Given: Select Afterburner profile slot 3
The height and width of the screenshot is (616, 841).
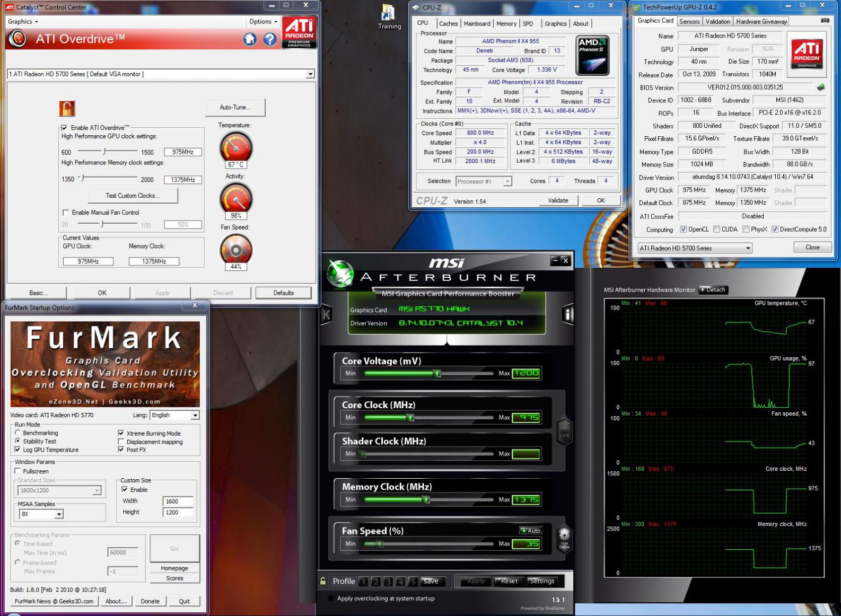Looking at the screenshot, I should click(x=388, y=582).
